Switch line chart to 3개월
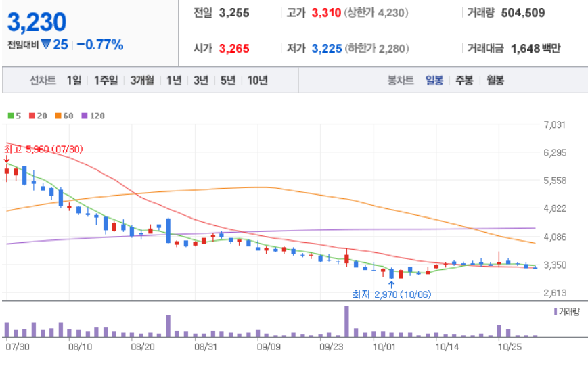 (x=142, y=81)
